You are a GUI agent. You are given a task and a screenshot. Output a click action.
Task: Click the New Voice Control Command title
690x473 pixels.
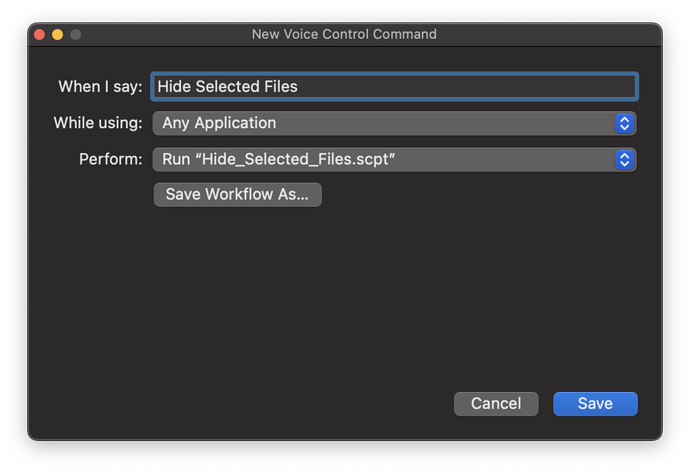344,34
